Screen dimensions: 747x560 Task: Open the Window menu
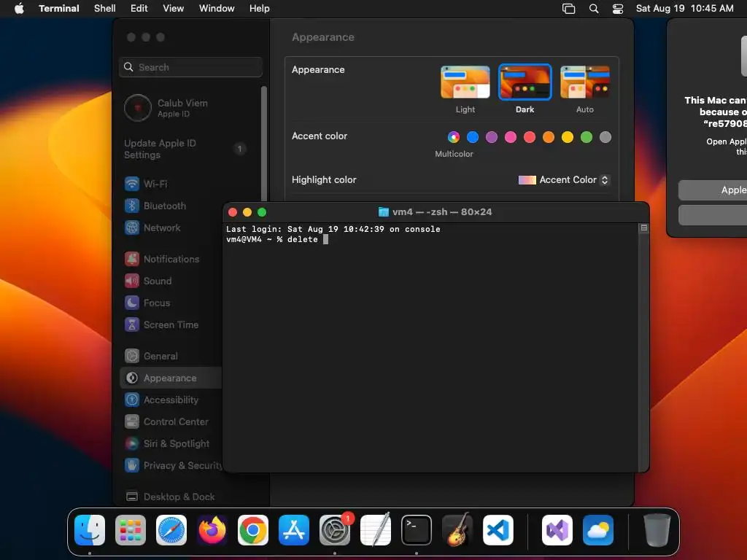click(217, 8)
